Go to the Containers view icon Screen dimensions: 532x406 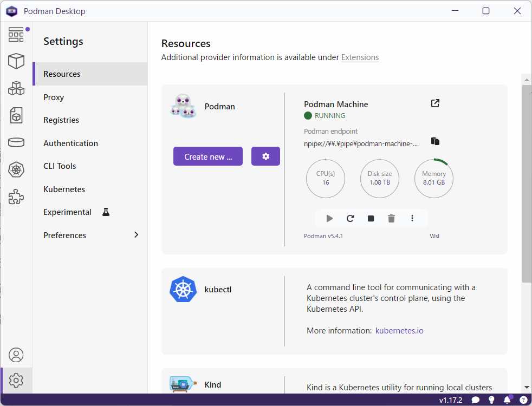point(16,61)
